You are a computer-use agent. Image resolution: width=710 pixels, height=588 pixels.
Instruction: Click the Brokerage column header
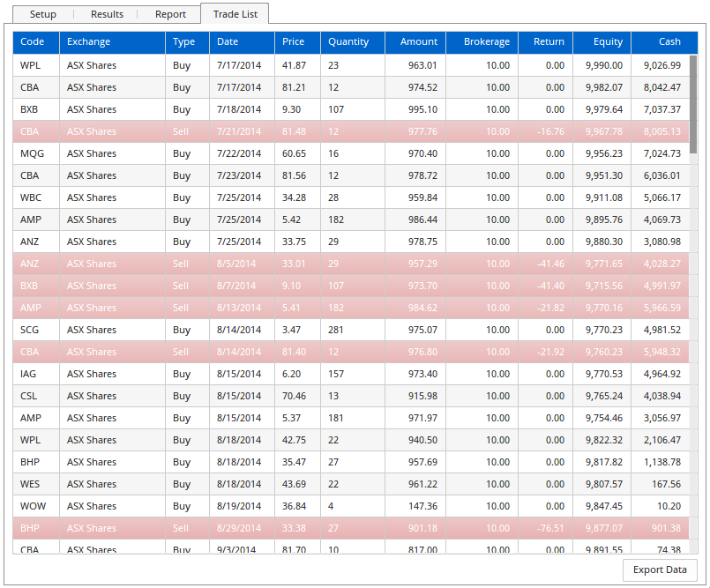pos(482,42)
